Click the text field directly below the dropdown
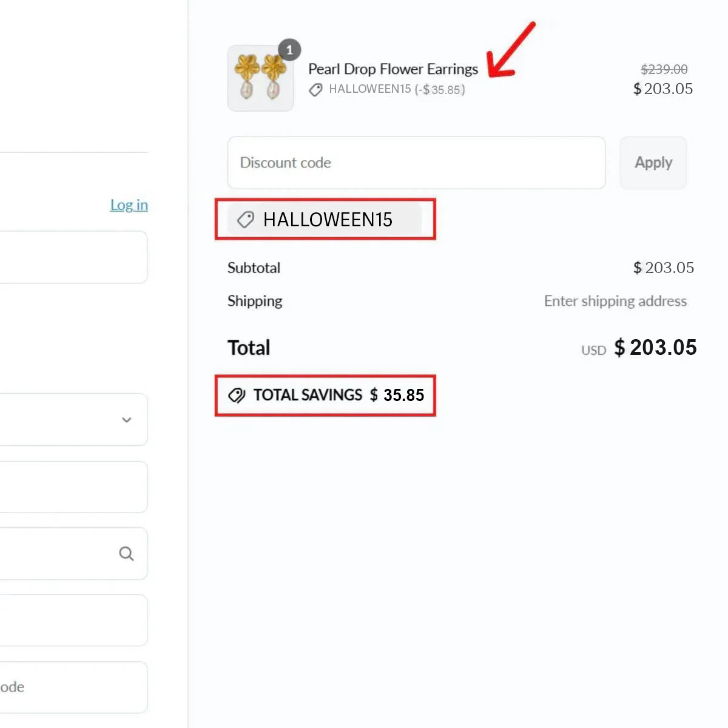The width and height of the screenshot is (728, 728). (x=73, y=487)
